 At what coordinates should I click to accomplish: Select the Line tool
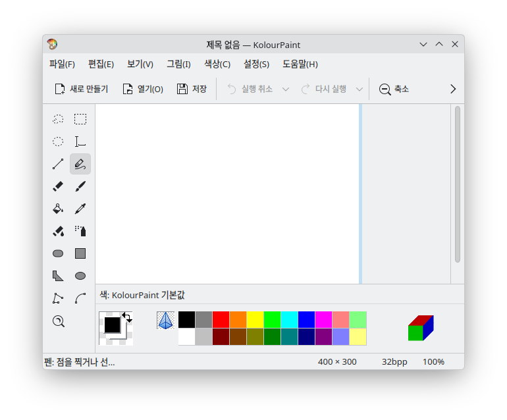tap(58, 164)
